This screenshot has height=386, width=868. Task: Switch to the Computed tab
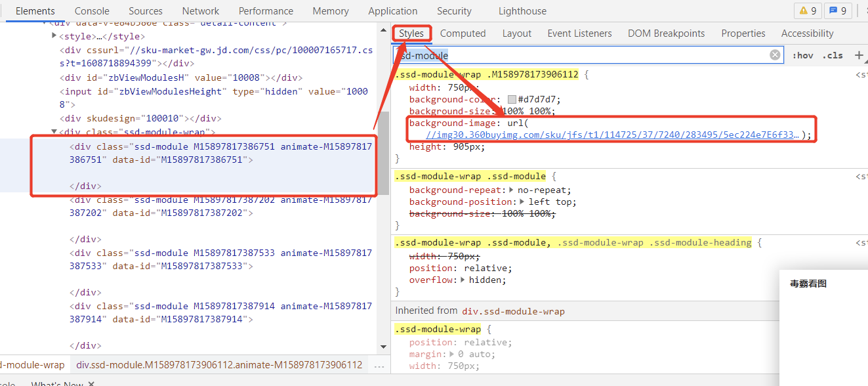pyautogui.click(x=463, y=33)
